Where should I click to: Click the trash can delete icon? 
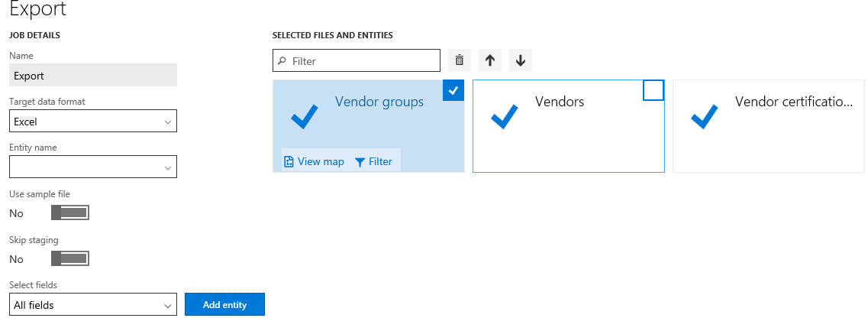pos(459,60)
